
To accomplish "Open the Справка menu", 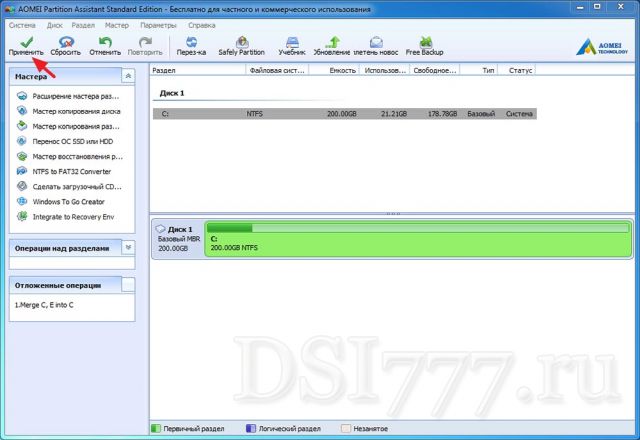I will pyautogui.click(x=202, y=25).
